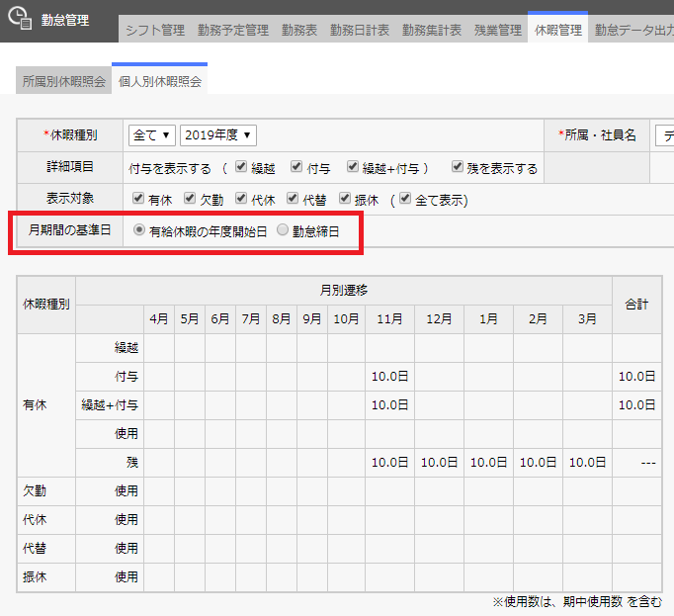Image resolution: width=674 pixels, height=616 pixels.
Task: Switch to 勤務予定管理 tab
Action: tap(232, 30)
